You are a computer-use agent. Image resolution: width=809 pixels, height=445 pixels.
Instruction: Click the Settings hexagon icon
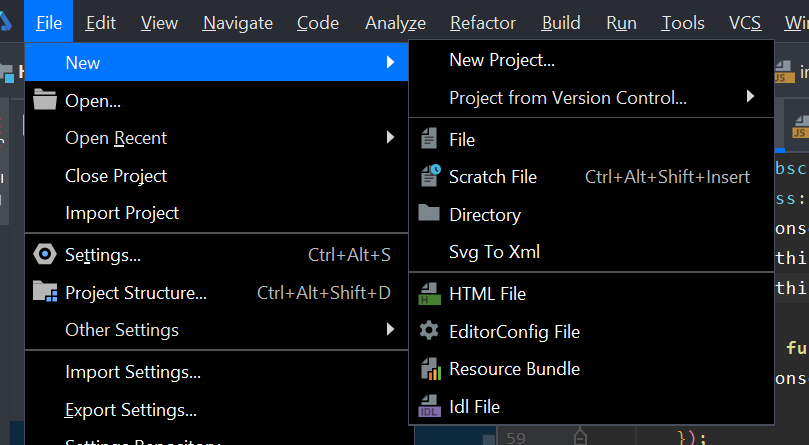45,254
